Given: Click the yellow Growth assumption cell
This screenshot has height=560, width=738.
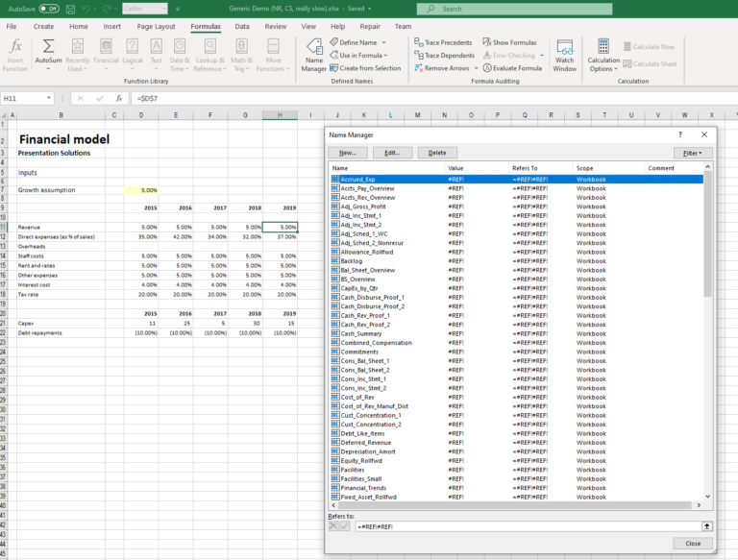Looking at the screenshot, I should (x=141, y=190).
